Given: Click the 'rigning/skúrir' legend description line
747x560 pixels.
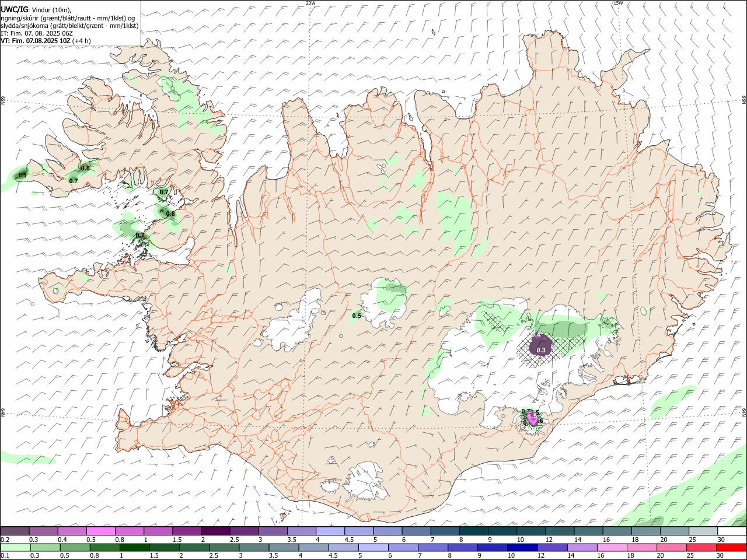Looking at the screenshot, I should pos(68,18).
